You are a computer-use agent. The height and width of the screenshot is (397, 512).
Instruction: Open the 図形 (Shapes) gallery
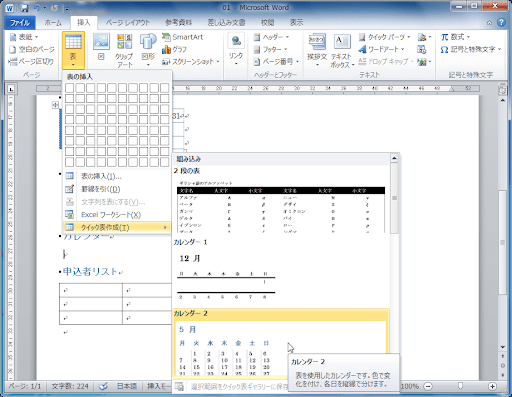pos(148,50)
